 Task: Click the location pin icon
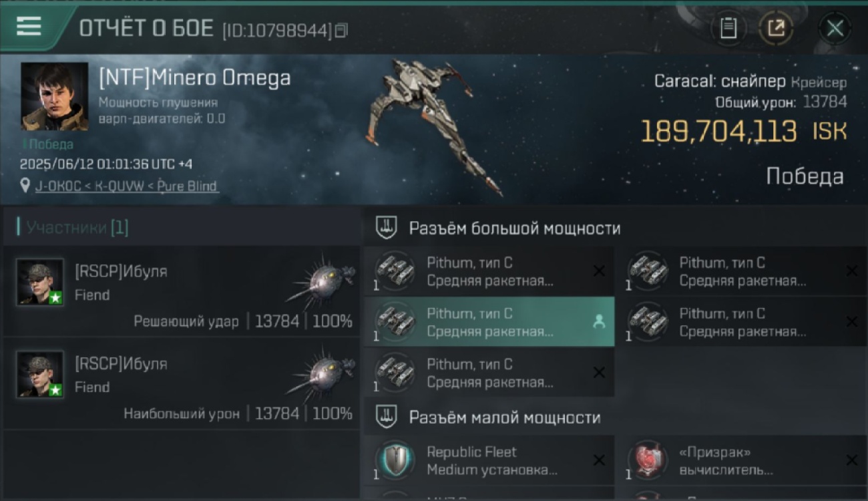click(25, 186)
